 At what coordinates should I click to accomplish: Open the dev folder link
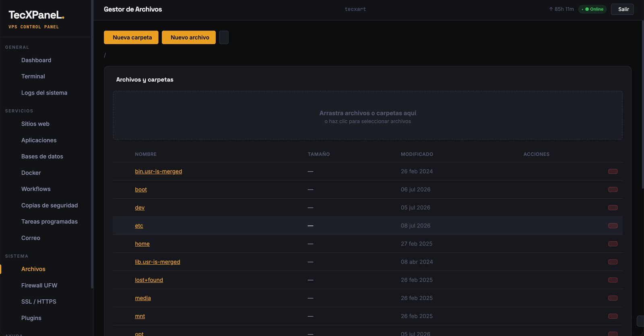[x=140, y=208]
